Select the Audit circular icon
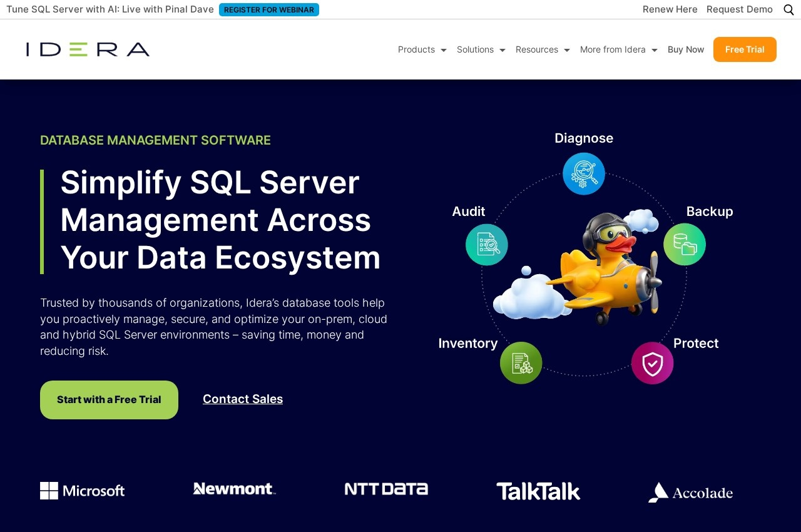The image size is (801, 532). (x=487, y=245)
